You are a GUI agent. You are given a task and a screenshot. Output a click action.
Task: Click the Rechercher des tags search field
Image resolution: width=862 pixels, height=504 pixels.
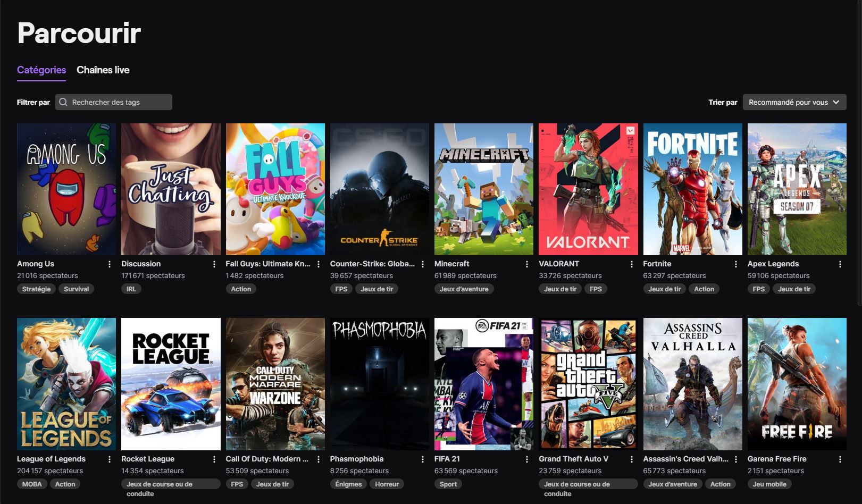(x=114, y=102)
